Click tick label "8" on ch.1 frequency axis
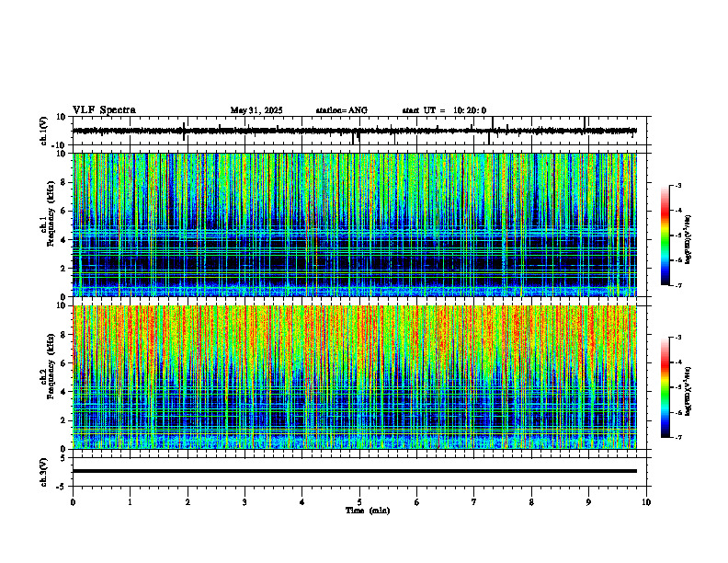Viewport: 728px width, 563px height. pos(64,182)
